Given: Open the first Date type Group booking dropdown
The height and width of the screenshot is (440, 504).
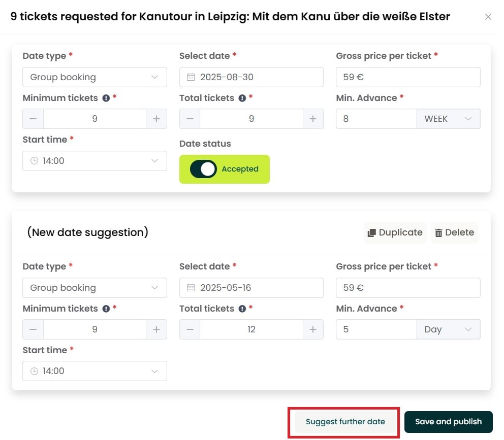Looking at the screenshot, I should pyautogui.click(x=95, y=77).
